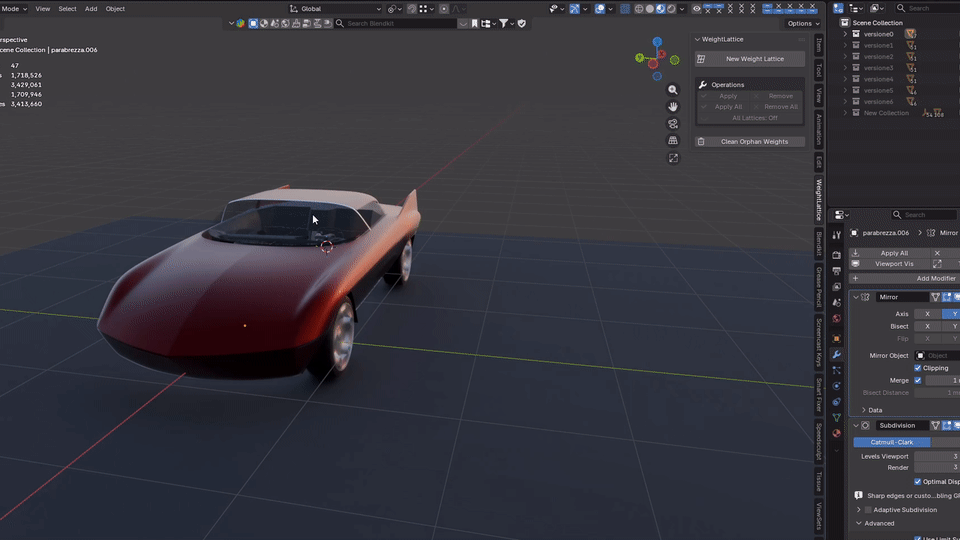The image size is (960, 540).
Task: Click the viewport zoom magnifier icon
Action: click(673, 90)
